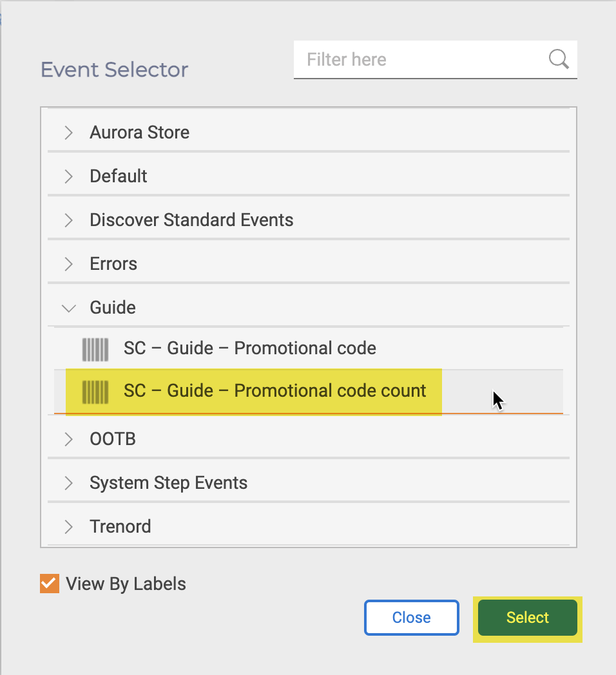Click barcode icon beside Promotional code event
The width and height of the screenshot is (616, 675).
95,349
